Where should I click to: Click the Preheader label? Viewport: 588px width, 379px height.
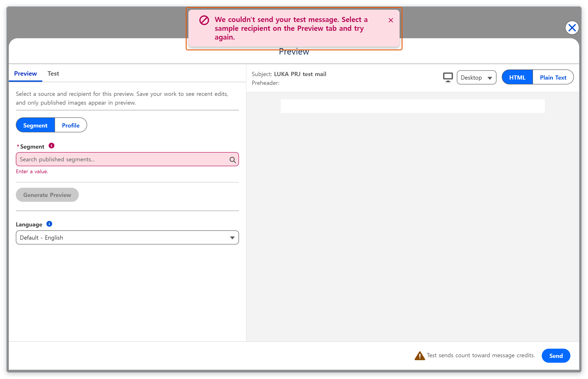click(x=265, y=83)
